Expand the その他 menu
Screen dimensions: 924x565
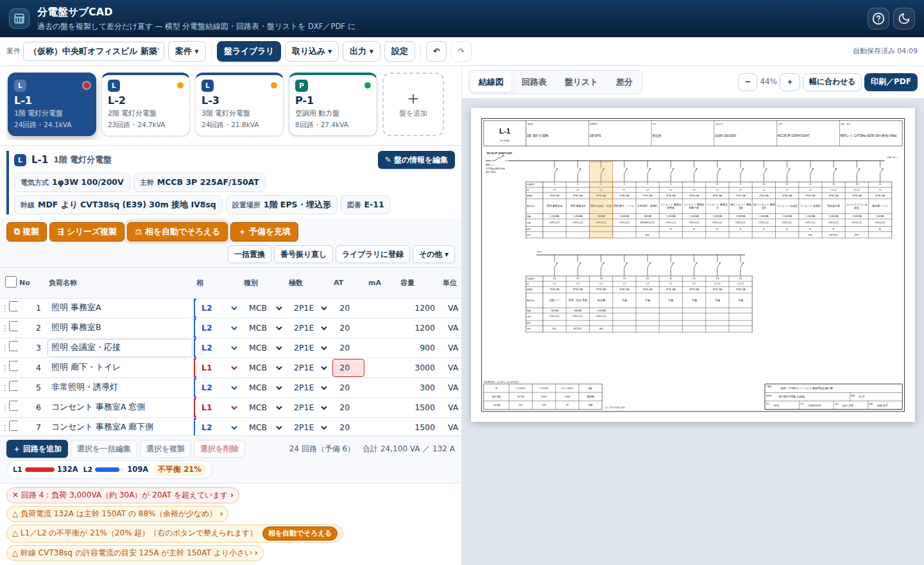coord(434,254)
